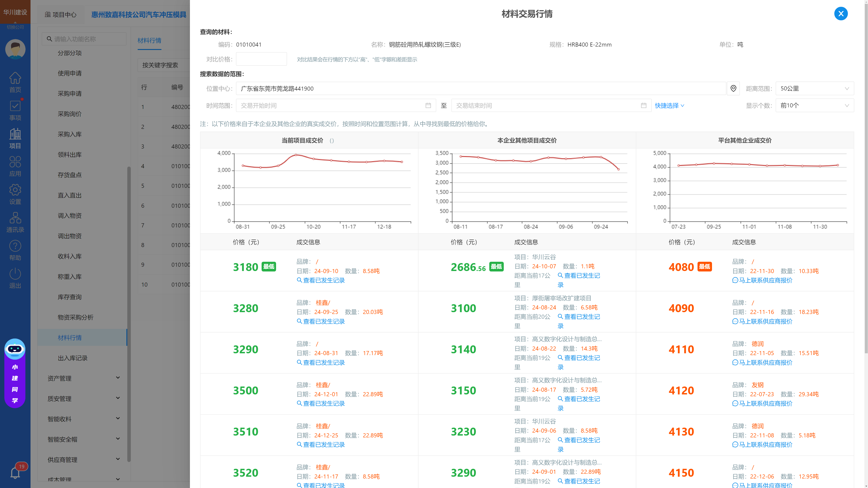Click the sidebar menu scrollbar

(x=129, y=314)
